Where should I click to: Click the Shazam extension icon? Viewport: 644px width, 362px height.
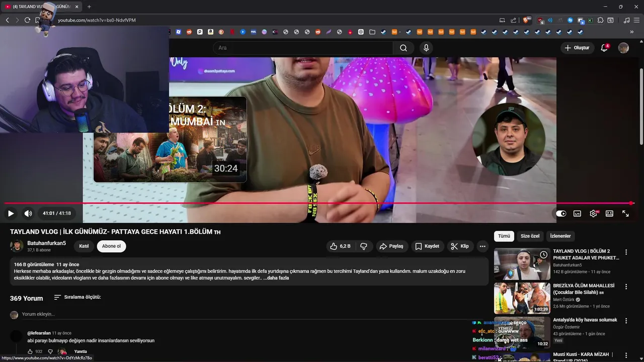570,20
